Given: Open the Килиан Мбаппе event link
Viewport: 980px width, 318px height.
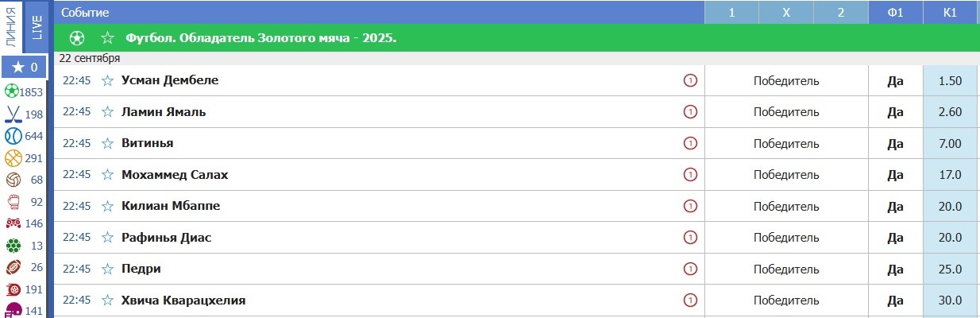Looking at the screenshot, I should [171, 206].
